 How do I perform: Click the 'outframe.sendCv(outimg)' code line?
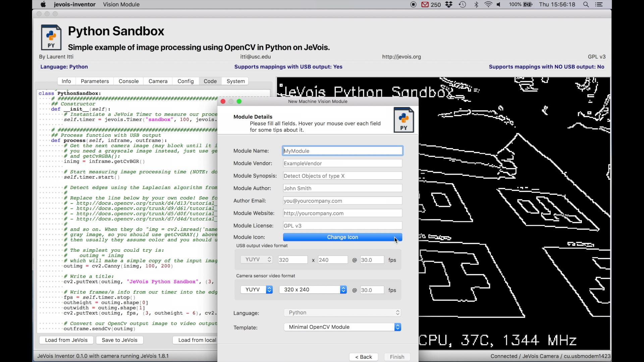(x=100, y=328)
